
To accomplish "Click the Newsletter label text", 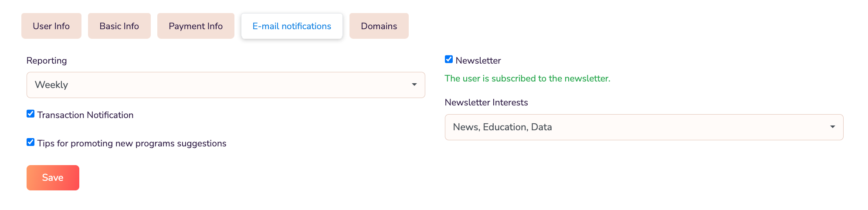I will point(478,61).
